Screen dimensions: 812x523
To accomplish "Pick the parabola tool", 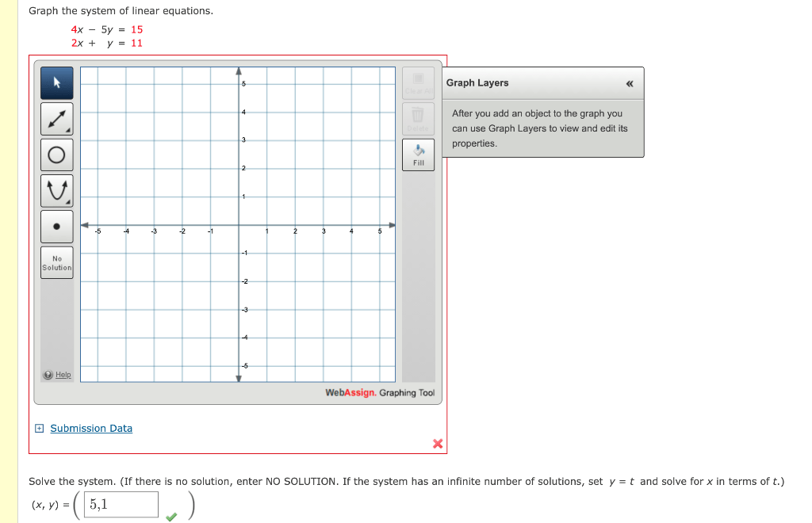I will point(56,190).
